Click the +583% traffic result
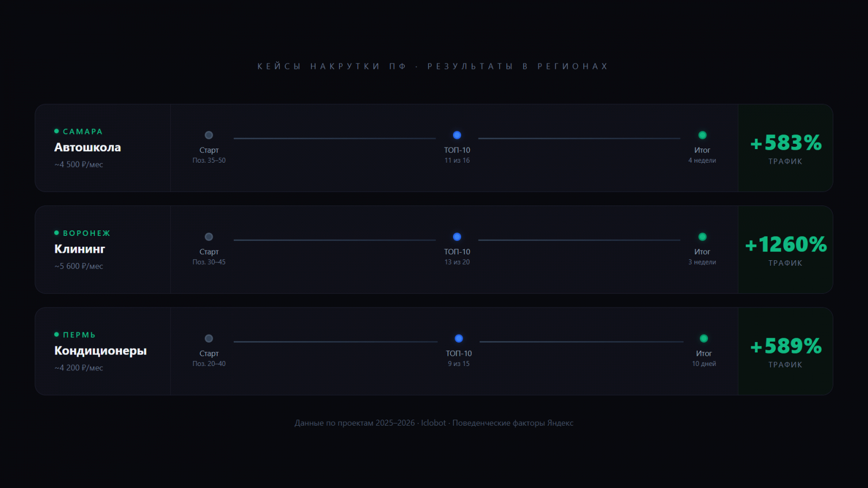Screen dimensions: 868x488 [786, 143]
